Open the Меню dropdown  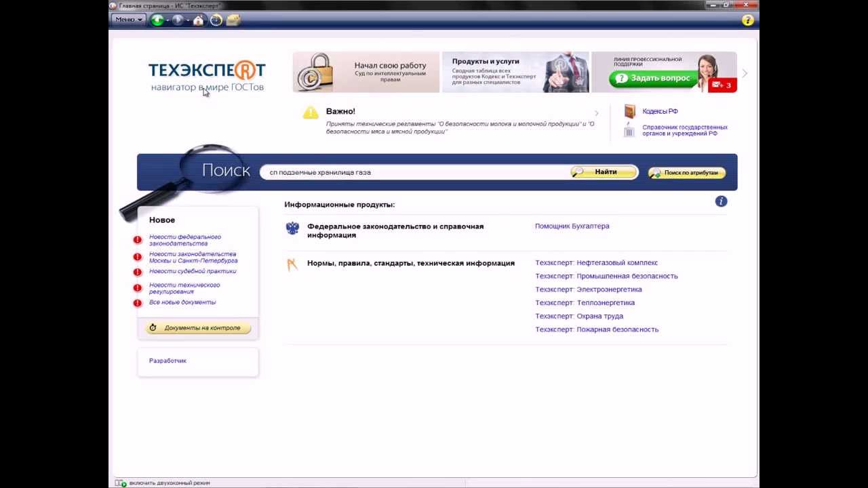(x=129, y=20)
